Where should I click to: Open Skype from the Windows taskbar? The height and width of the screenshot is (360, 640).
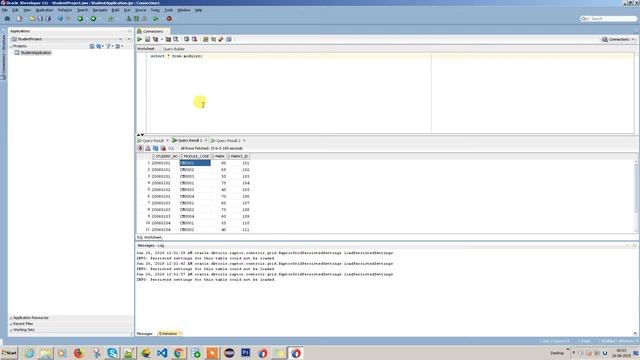(112, 353)
